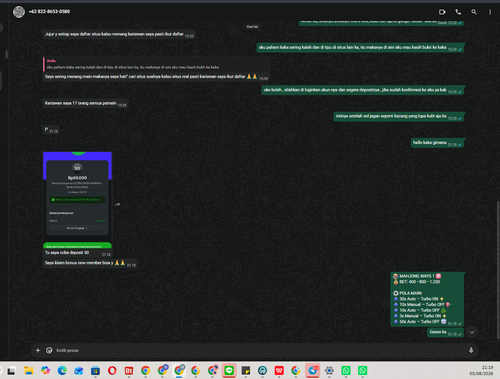
Task: Click the quoted 'Anda' reply preview
Action: coord(156,64)
